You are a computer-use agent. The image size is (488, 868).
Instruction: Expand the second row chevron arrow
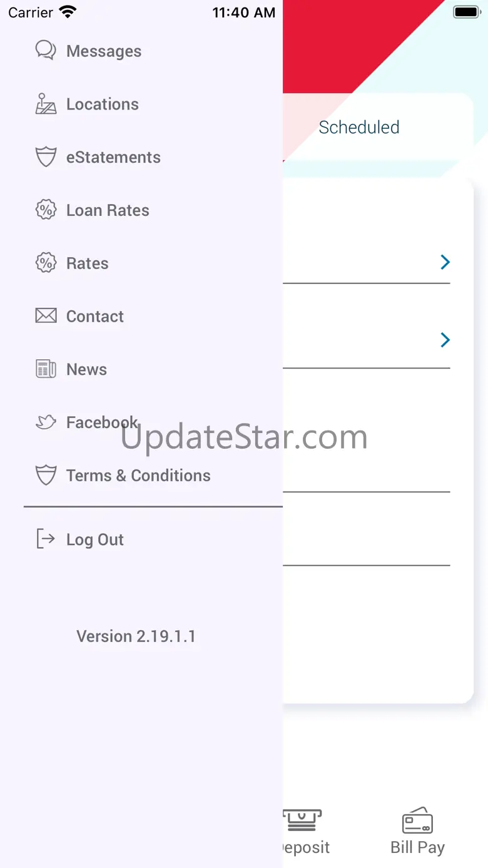click(445, 340)
